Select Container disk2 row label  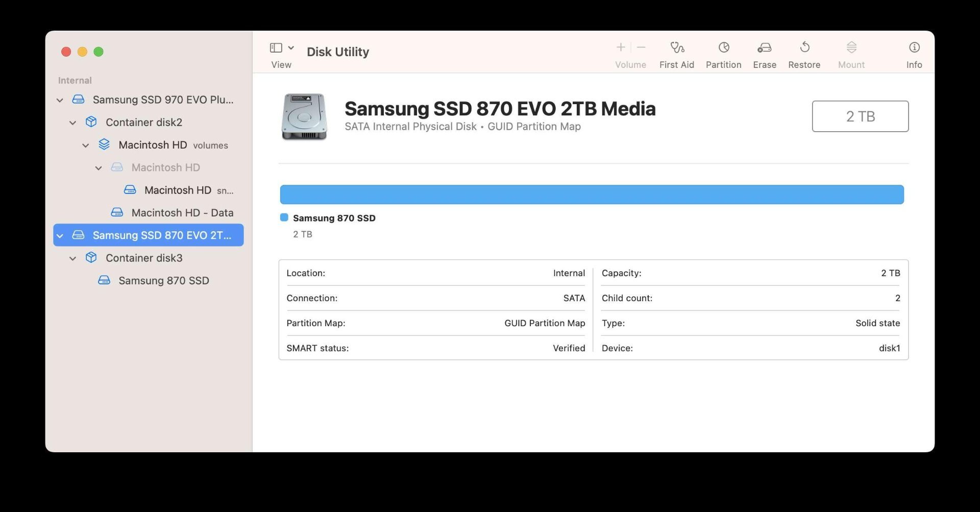click(144, 122)
